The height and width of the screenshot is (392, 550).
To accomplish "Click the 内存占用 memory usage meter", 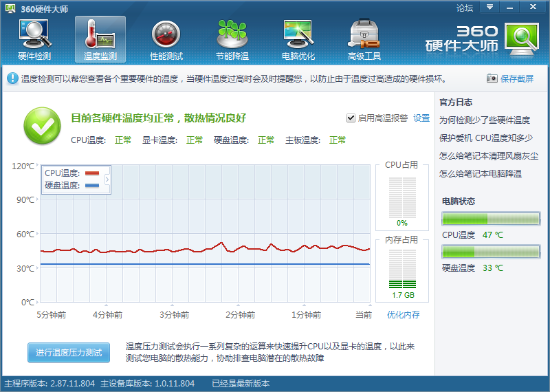I will point(402,269).
